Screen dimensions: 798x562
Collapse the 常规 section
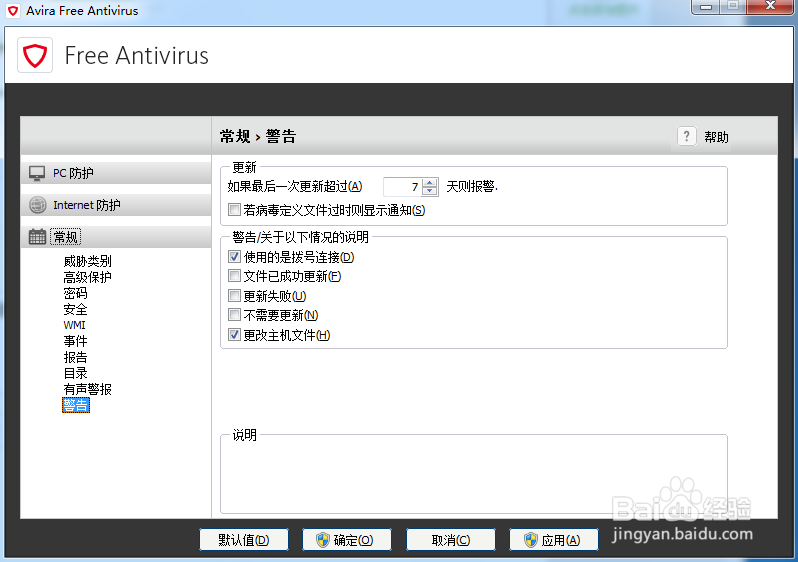(116, 237)
